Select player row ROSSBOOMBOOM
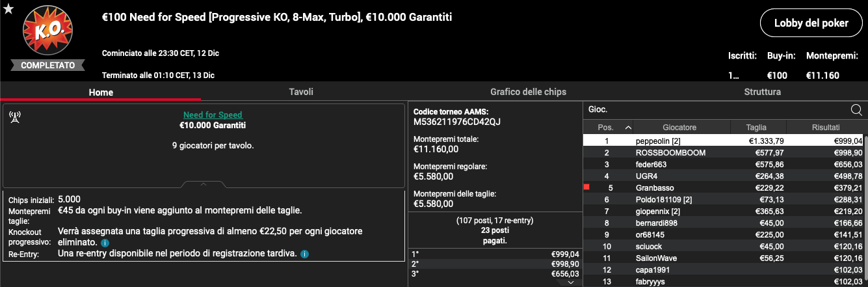This screenshot has width=868, height=287. point(723,152)
